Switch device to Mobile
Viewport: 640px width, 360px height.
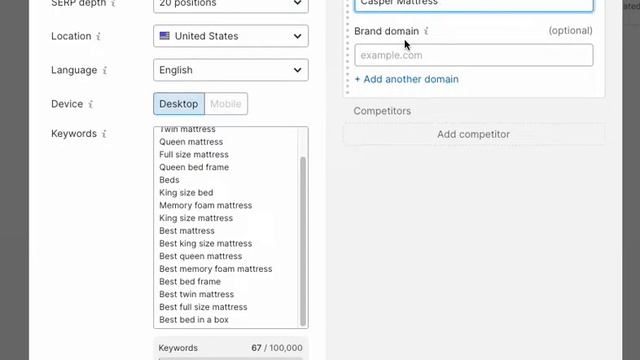pyautogui.click(x=226, y=104)
